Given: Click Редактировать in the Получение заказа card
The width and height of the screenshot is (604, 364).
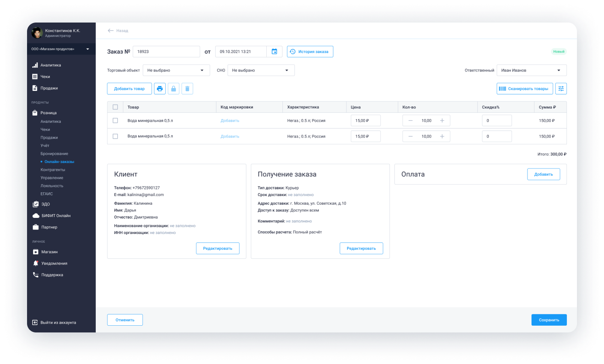Looking at the screenshot, I should pyautogui.click(x=361, y=248).
